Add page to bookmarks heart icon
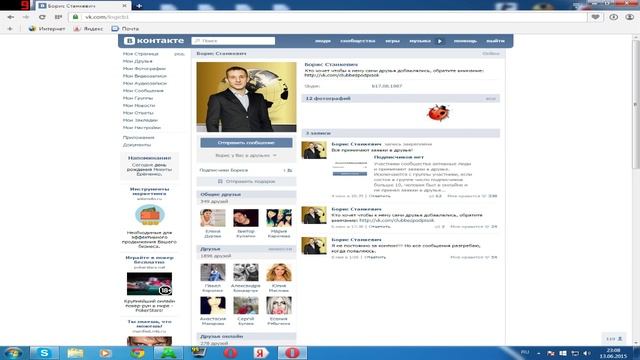 pyautogui.click(x=596, y=17)
